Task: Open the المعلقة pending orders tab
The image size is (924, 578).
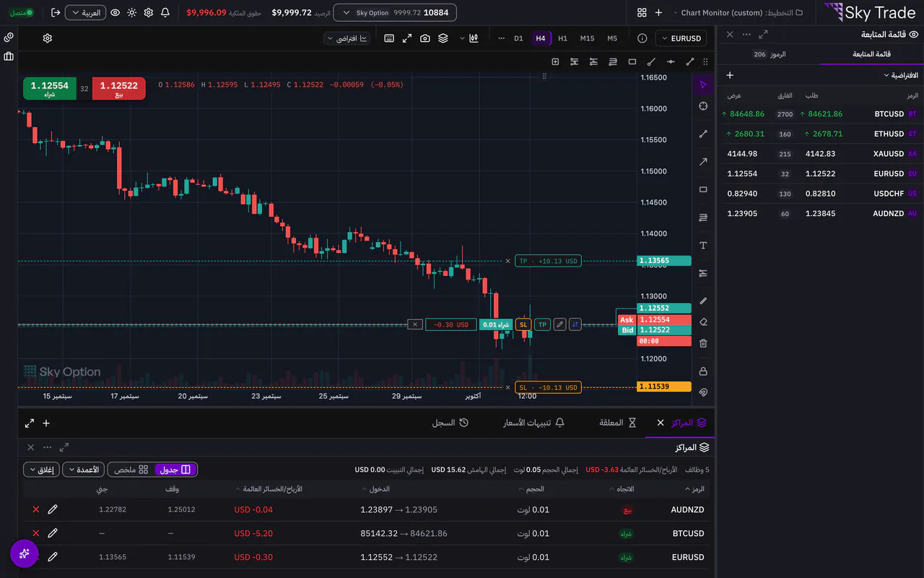Action: coord(617,423)
